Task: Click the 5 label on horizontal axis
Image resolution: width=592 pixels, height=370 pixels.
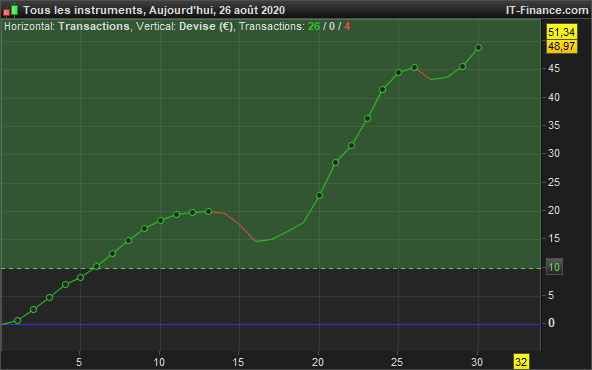Action: click(x=79, y=362)
